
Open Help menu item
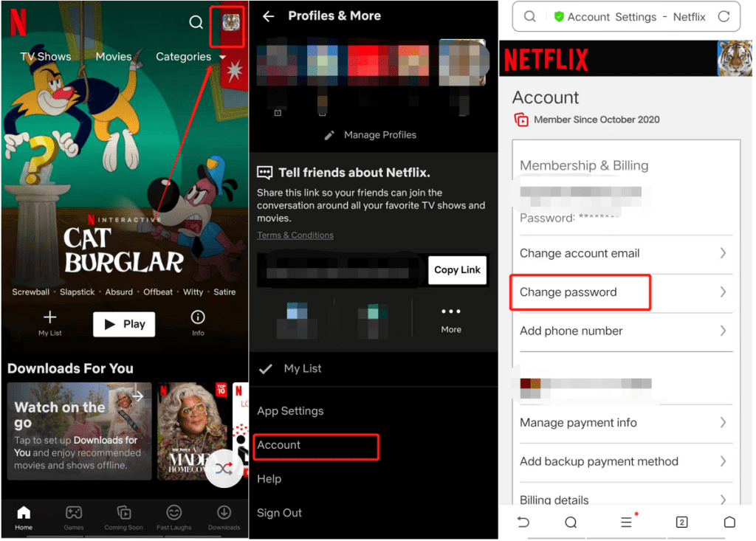pyautogui.click(x=269, y=479)
